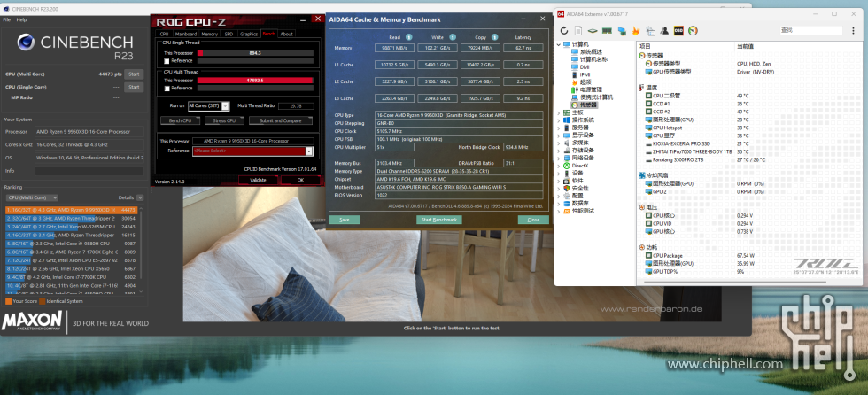
Task: Open the AIDA64 Report page icon
Action: (x=577, y=30)
